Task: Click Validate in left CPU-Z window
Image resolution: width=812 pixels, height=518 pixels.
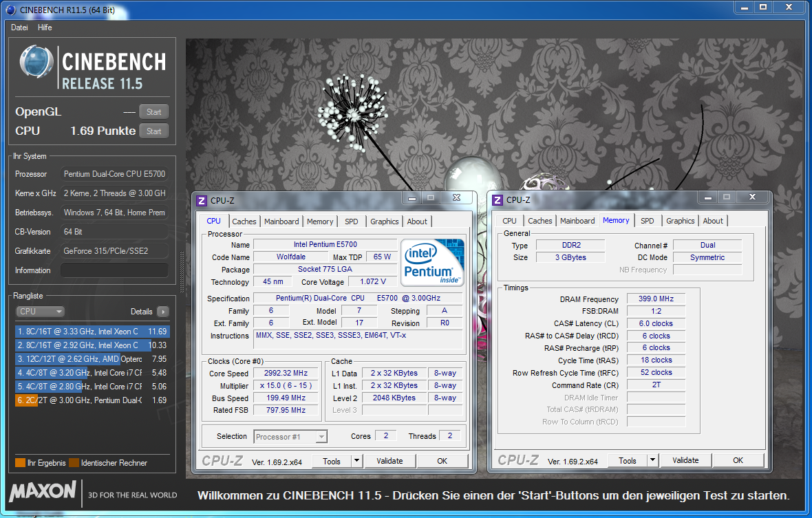Action: [x=389, y=461]
